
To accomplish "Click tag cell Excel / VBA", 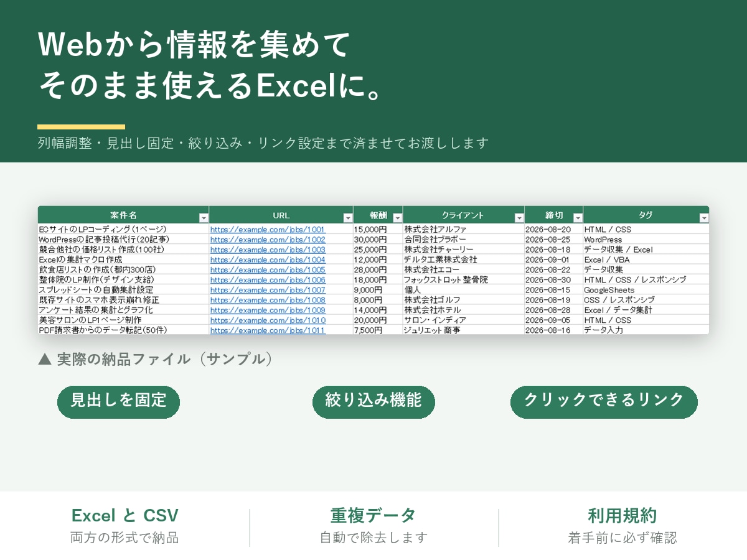I will 646,259.
